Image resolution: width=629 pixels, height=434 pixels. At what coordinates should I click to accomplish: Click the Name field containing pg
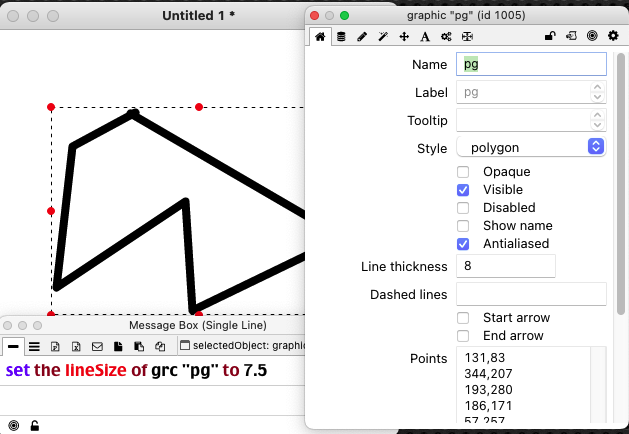click(531, 64)
